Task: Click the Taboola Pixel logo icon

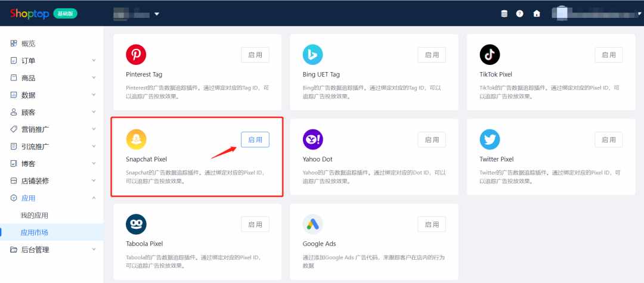Action: point(136,225)
